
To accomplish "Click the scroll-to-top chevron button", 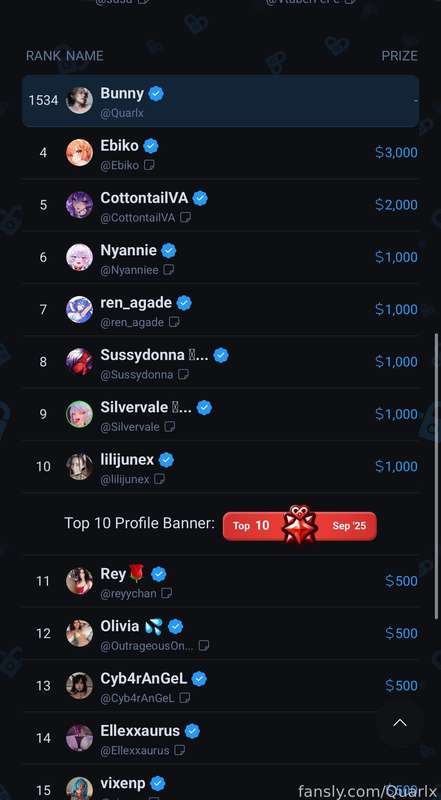I will 400,722.
